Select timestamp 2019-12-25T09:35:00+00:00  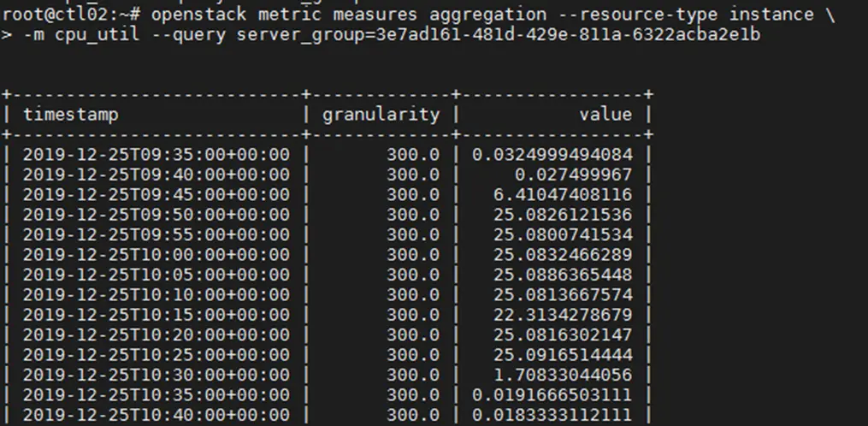(x=156, y=155)
